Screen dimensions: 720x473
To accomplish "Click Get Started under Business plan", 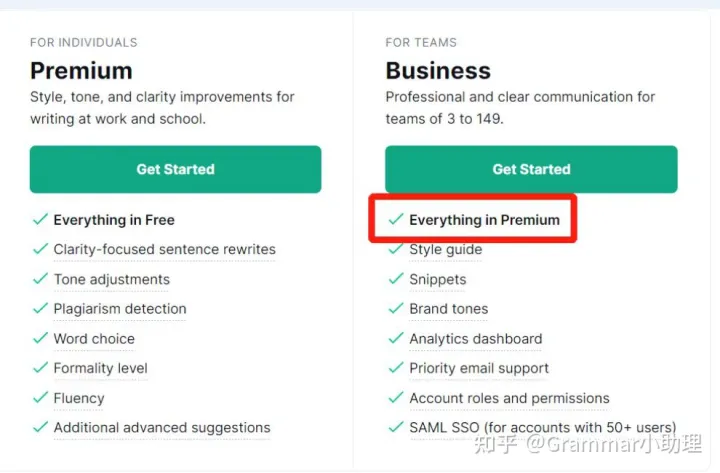I will coord(531,169).
